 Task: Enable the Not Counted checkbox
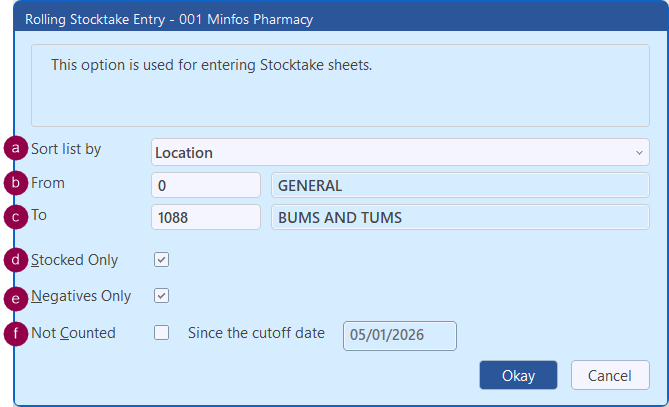pos(162,333)
